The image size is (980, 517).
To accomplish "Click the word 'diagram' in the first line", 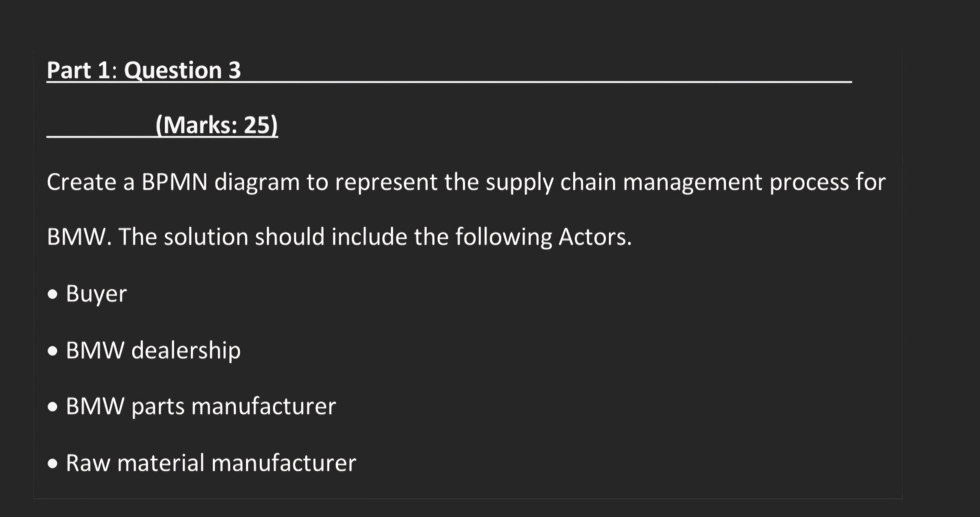I will tap(257, 183).
